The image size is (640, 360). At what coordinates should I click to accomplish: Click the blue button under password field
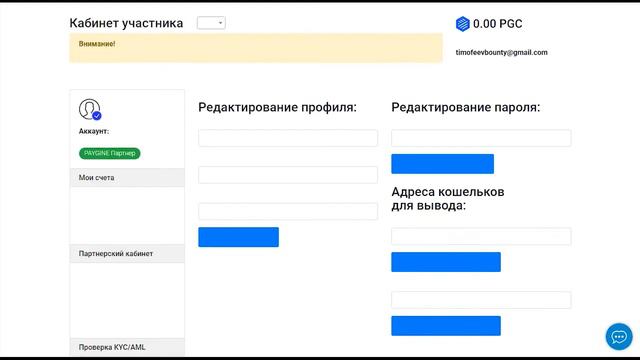click(x=442, y=164)
